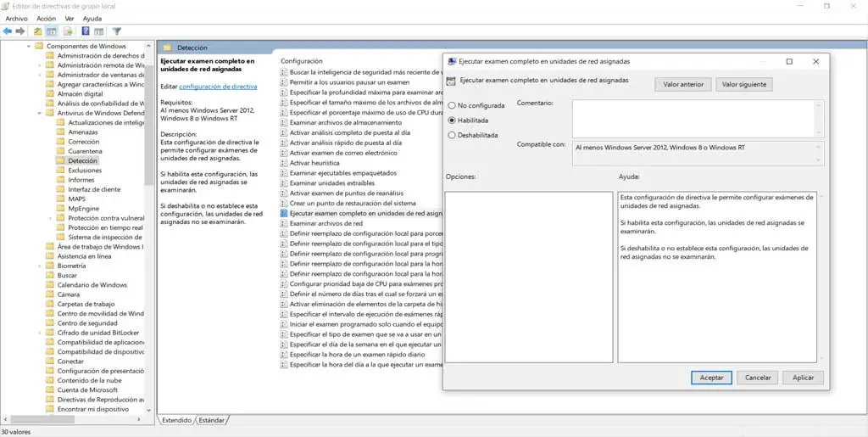
Task: Click policy icon beside Activar examen de correo electrónico
Action: pos(284,153)
